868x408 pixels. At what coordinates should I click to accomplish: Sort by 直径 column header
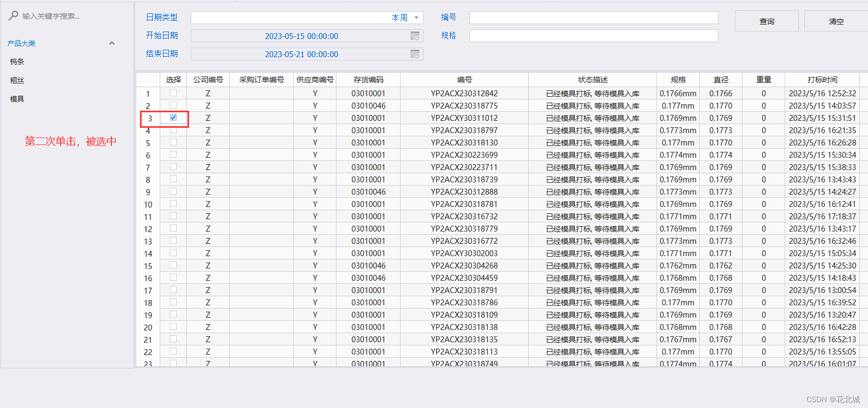click(721, 80)
